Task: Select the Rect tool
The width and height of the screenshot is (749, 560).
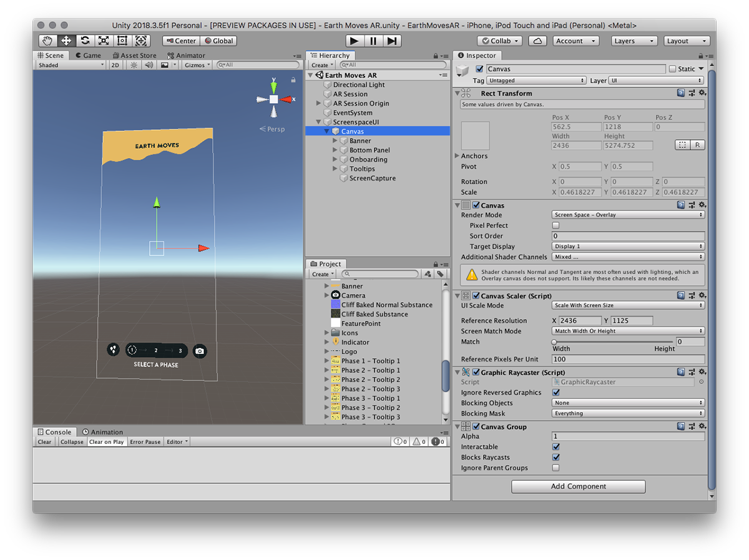Action: [x=122, y=40]
